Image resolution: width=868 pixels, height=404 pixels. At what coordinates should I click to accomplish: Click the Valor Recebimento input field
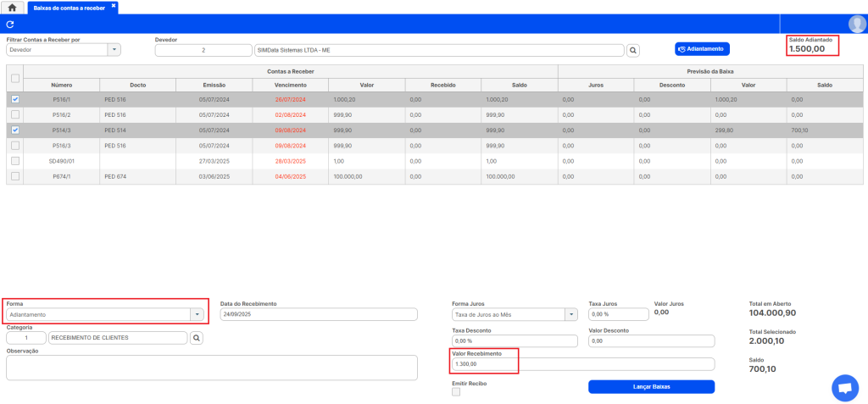(x=583, y=364)
